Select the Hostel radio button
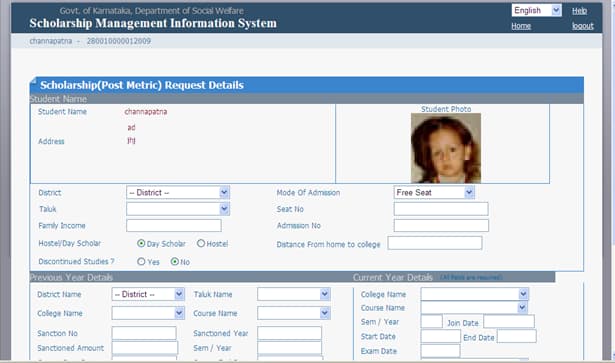 point(201,243)
